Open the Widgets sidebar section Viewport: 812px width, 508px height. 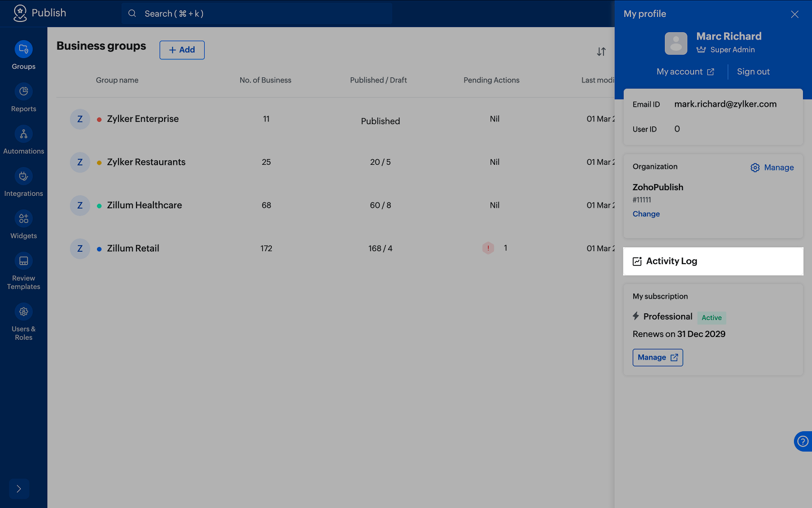pyautogui.click(x=24, y=225)
